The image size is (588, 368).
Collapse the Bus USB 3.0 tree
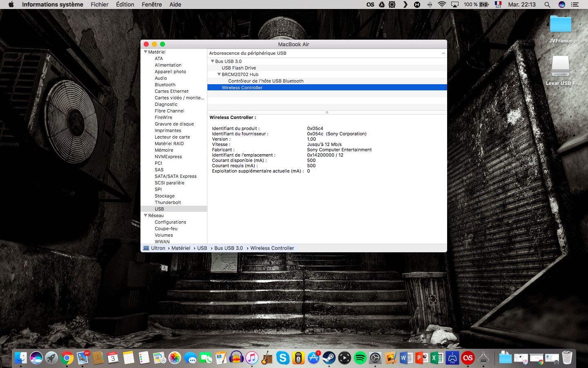pyautogui.click(x=213, y=61)
